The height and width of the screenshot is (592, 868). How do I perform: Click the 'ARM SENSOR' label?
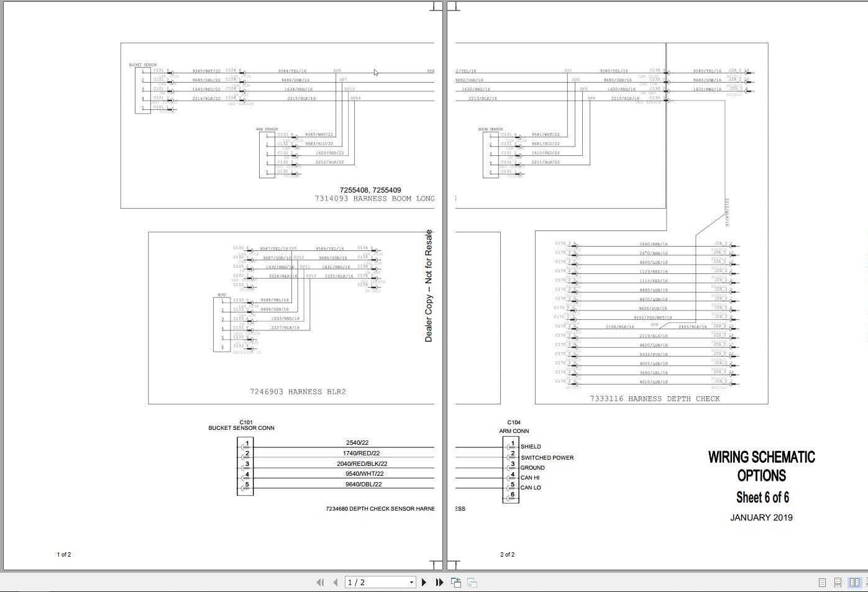pos(267,129)
